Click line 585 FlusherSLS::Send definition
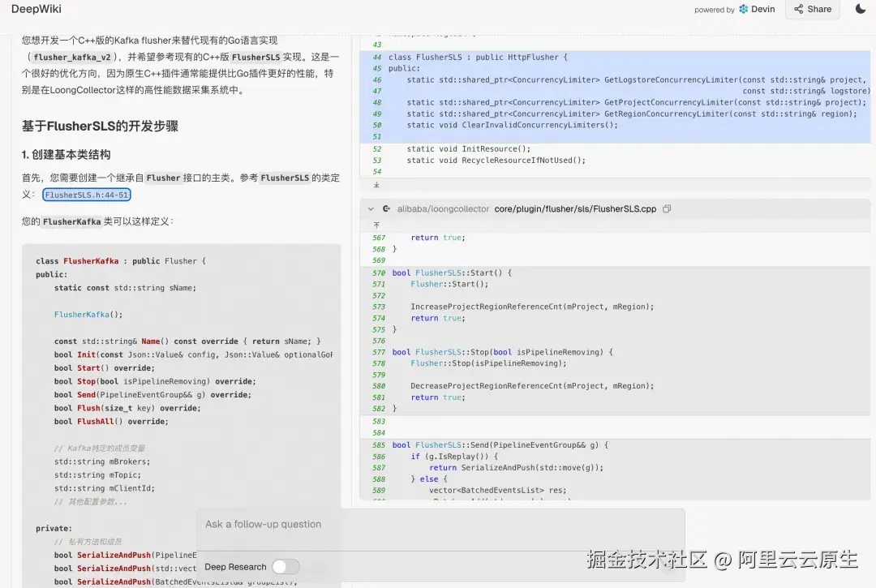Viewport: 876px width, 588px height. [500, 445]
